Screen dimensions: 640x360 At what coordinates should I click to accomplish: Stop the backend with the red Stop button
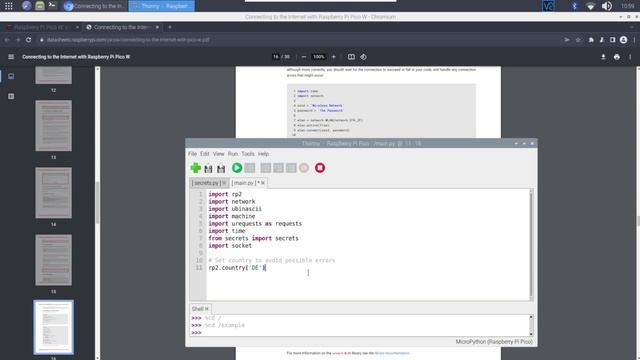coord(320,168)
